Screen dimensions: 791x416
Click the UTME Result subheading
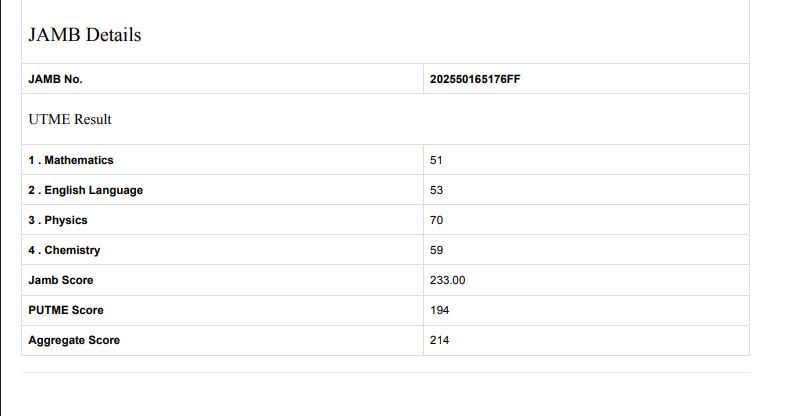pos(70,119)
